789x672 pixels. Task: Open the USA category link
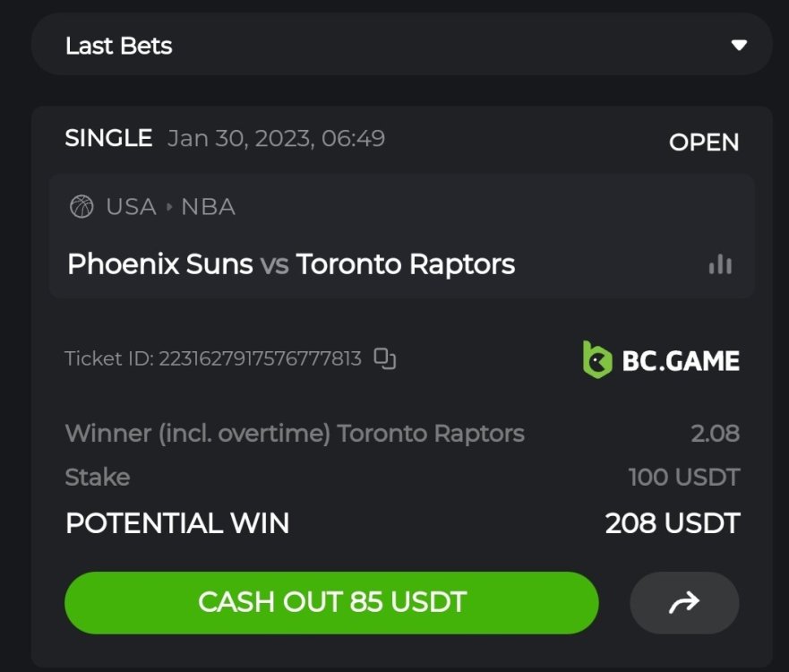point(131,207)
